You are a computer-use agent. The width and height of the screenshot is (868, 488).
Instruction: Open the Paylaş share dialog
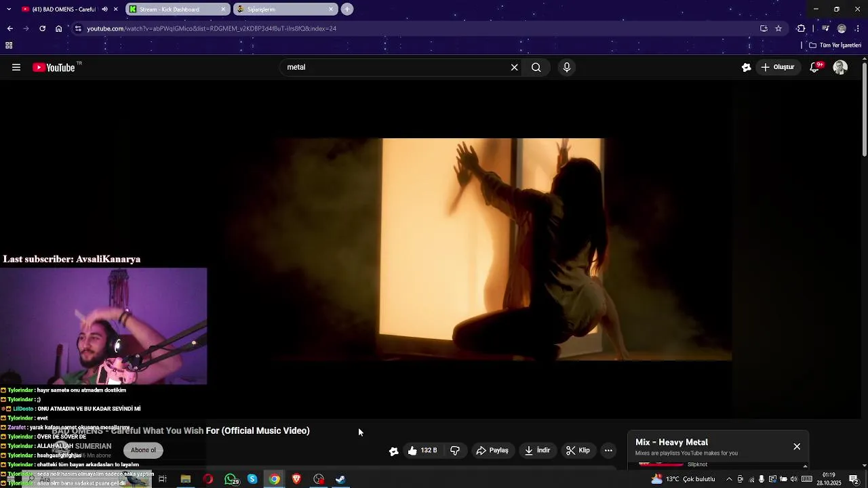click(493, 450)
